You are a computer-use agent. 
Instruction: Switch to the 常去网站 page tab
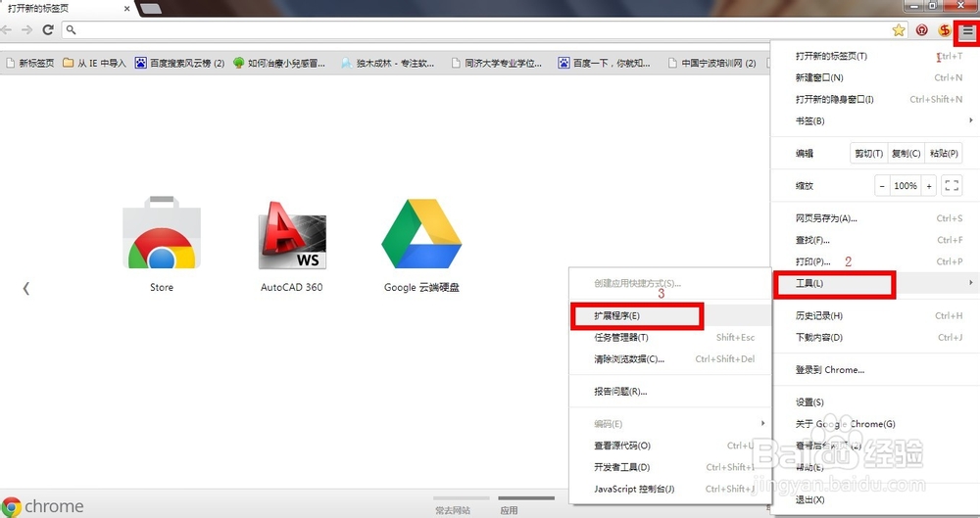pyautogui.click(x=453, y=510)
